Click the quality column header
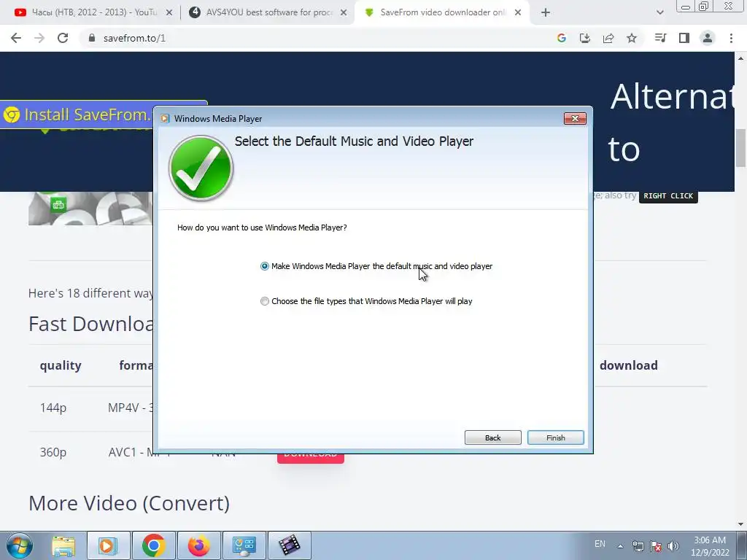747x560 pixels. click(x=61, y=365)
